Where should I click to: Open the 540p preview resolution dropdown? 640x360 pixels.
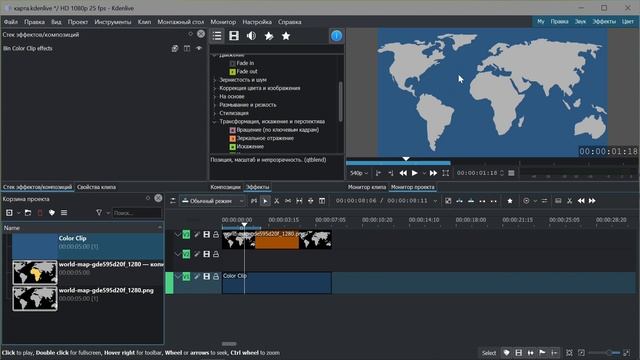pyautogui.click(x=359, y=173)
